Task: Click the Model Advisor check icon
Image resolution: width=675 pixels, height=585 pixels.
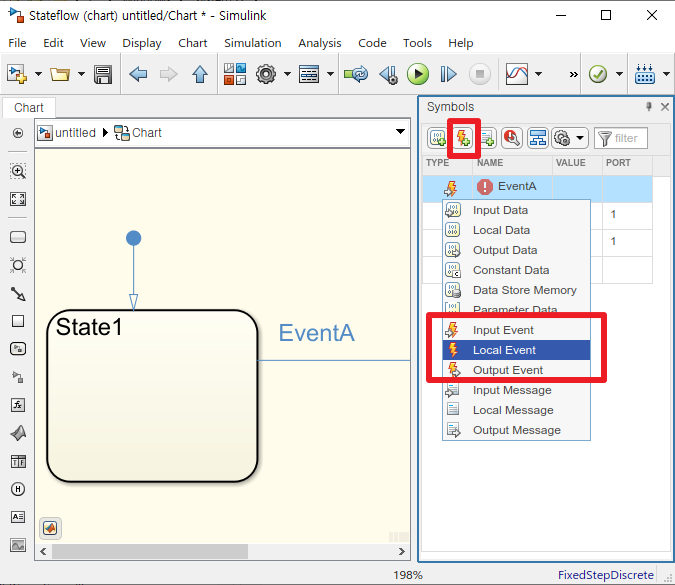Action: [598, 74]
